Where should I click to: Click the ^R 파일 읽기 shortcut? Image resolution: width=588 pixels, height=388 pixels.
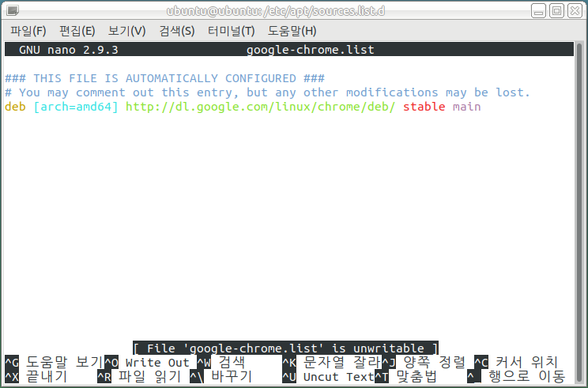click(139, 377)
